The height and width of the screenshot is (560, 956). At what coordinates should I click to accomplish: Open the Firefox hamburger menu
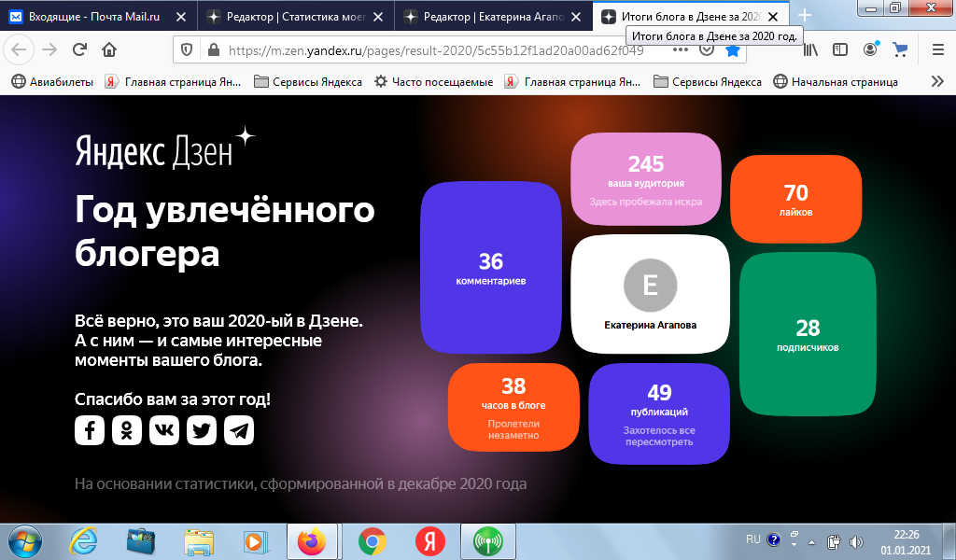click(x=938, y=49)
